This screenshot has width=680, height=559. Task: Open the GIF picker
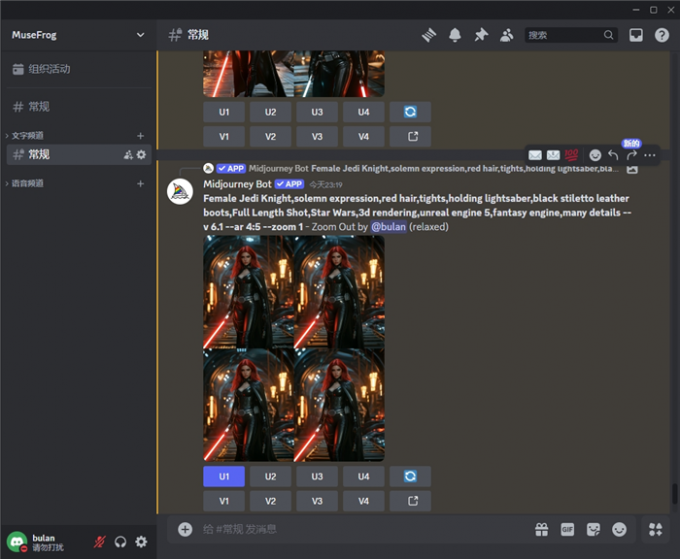tap(567, 529)
